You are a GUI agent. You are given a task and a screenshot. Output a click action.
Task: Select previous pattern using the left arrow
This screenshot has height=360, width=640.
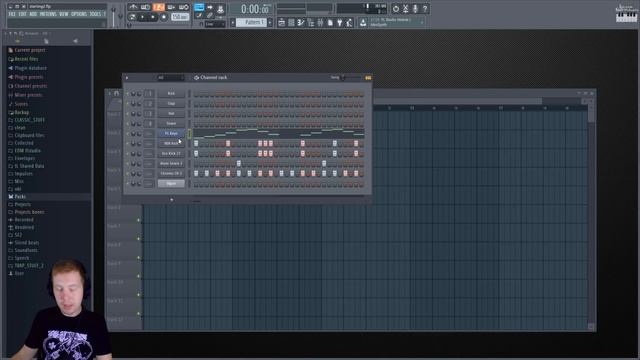233,22
